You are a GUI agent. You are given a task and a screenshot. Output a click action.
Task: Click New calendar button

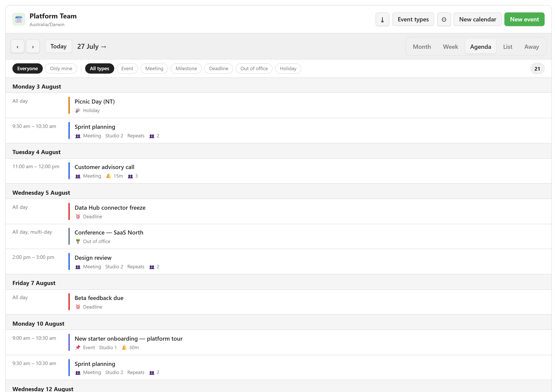coord(477,19)
